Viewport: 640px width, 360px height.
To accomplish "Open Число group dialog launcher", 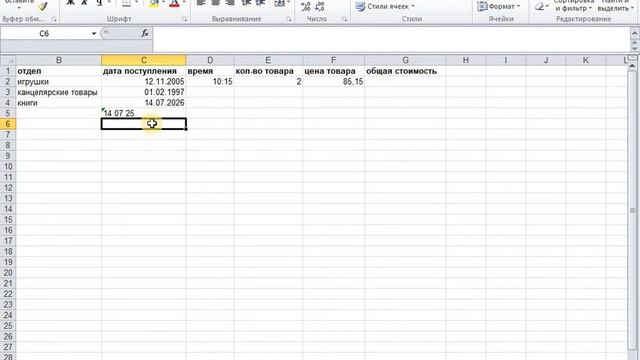I will coord(345,19).
